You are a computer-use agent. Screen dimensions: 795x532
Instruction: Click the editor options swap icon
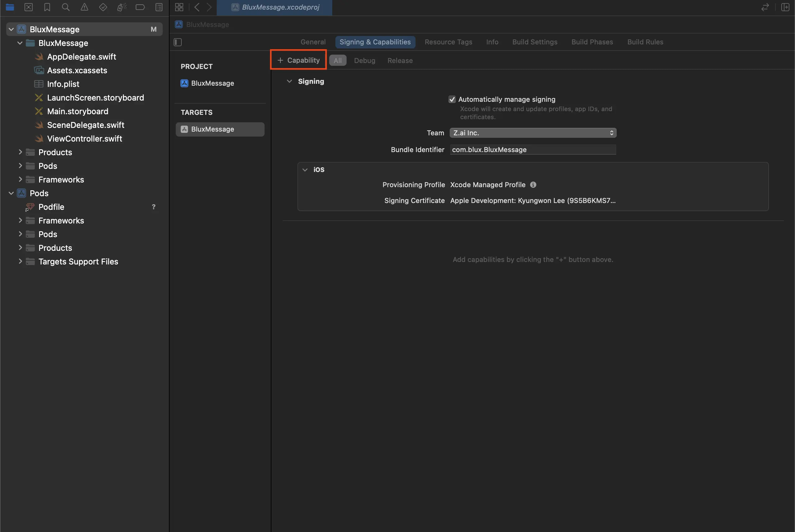(765, 7)
